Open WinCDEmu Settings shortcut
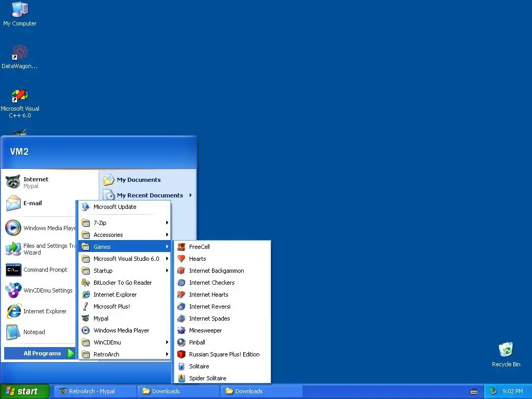 pyautogui.click(x=40, y=290)
